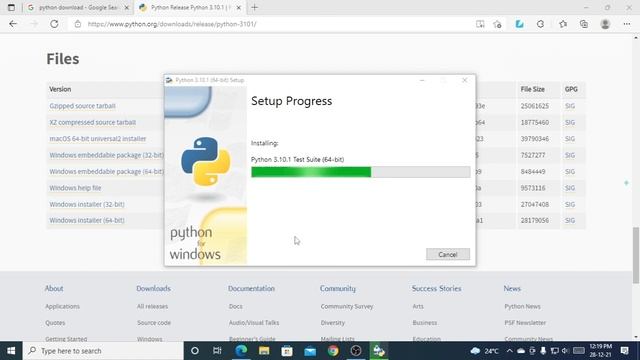The width and height of the screenshot is (640, 360).
Task: Open the Audio/Visual Talks footer link
Action: click(254, 322)
